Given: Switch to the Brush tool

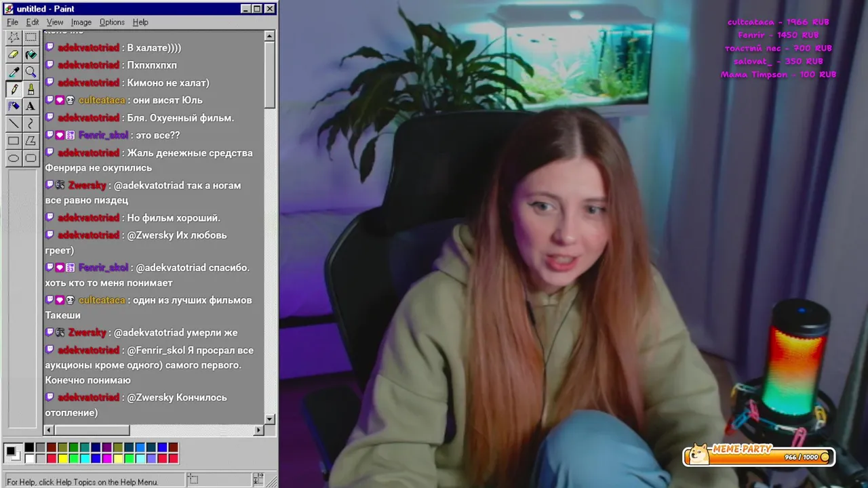Looking at the screenshot, I should coord(31,89).
